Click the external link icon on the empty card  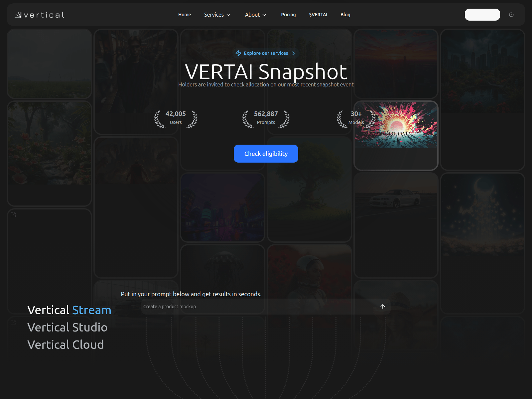click(x=13, y=215)
